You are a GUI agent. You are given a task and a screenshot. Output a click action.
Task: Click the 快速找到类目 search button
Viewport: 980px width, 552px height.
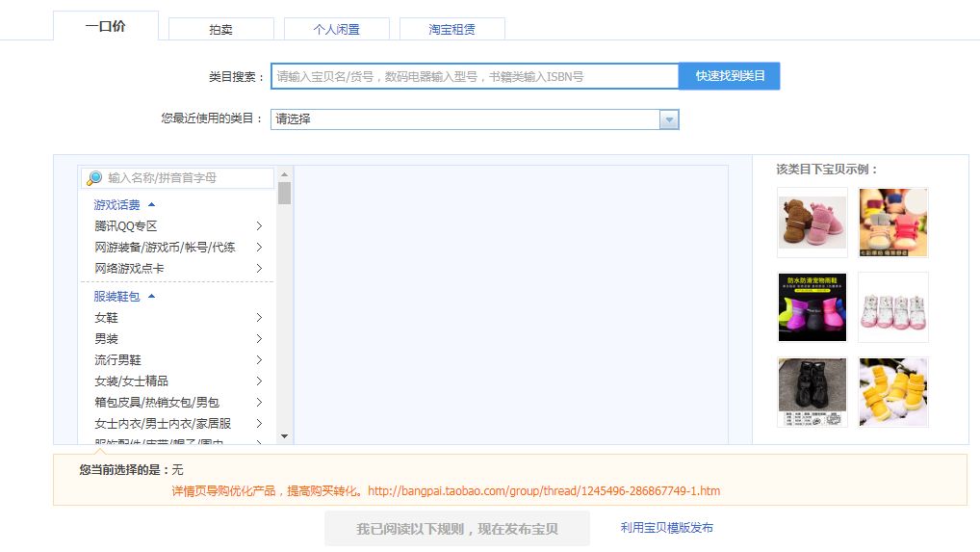pyautogui.click(x=729, y=76)
